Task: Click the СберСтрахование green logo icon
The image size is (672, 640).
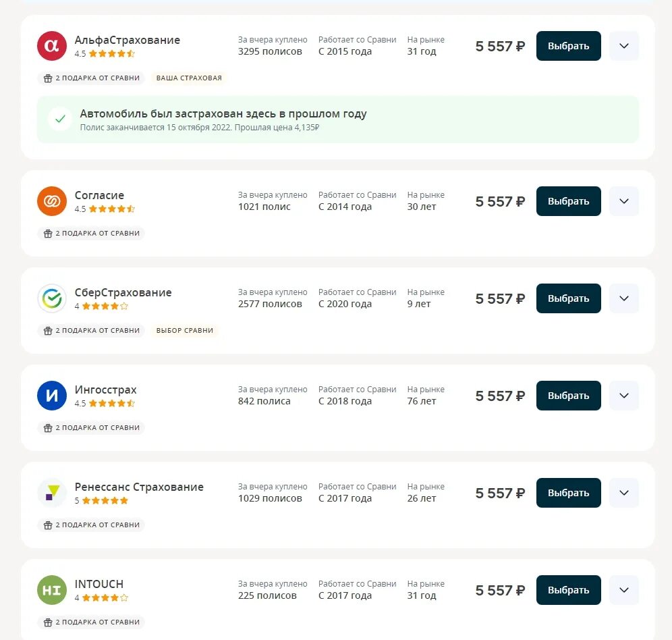Action: click(52, 298)
